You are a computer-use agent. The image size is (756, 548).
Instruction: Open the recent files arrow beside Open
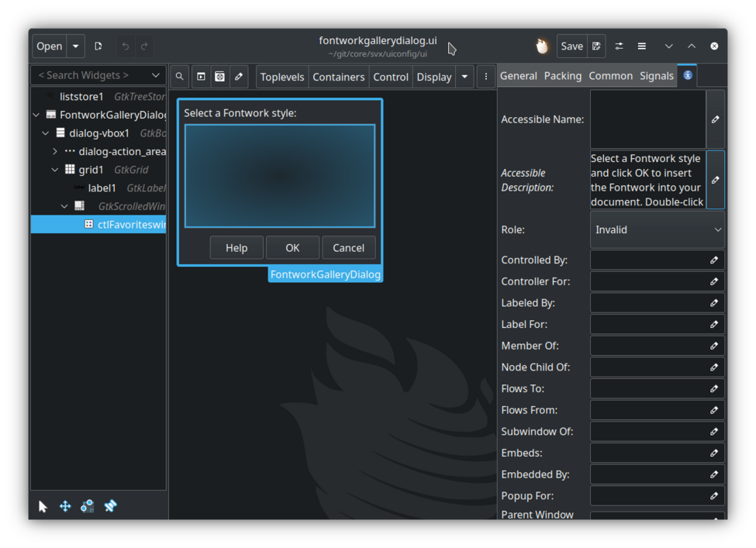(x=76, y=47)
